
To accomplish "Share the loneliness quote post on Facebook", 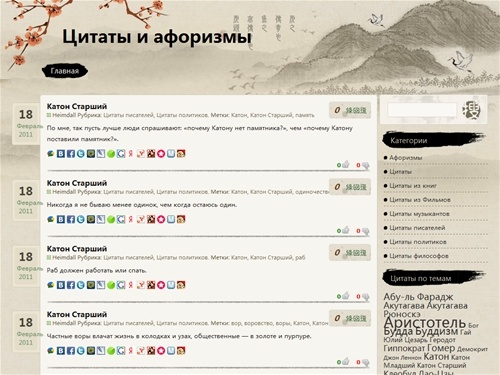I will tap(71, 219).
